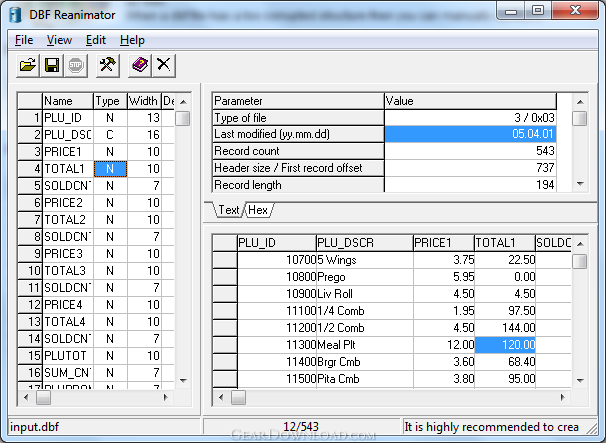
Task: Select the 5 Wings description cell
Action: pos(364,260)
